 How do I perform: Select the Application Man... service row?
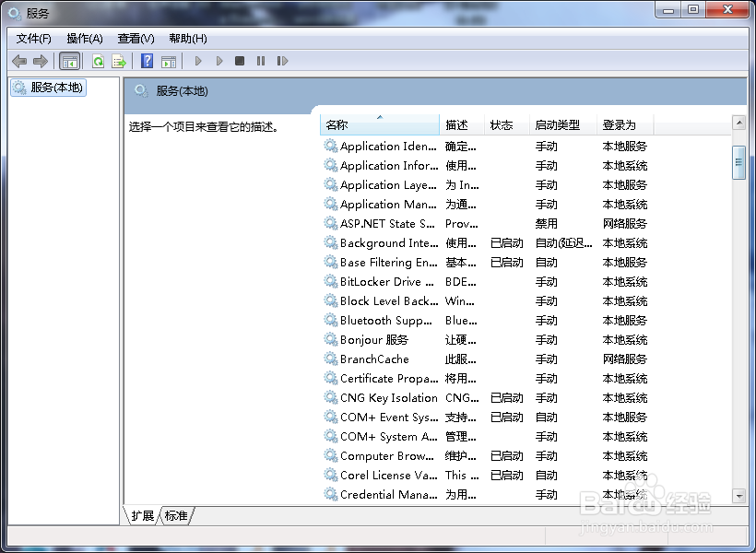point(486,204)
